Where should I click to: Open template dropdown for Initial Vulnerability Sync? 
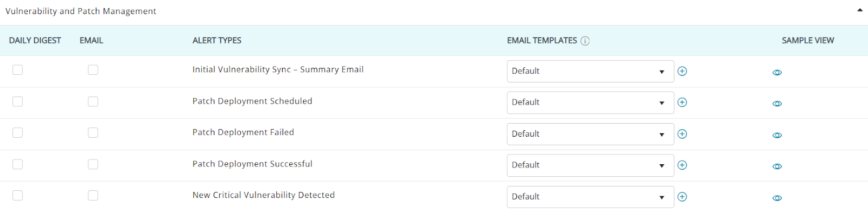coord(590,71)
